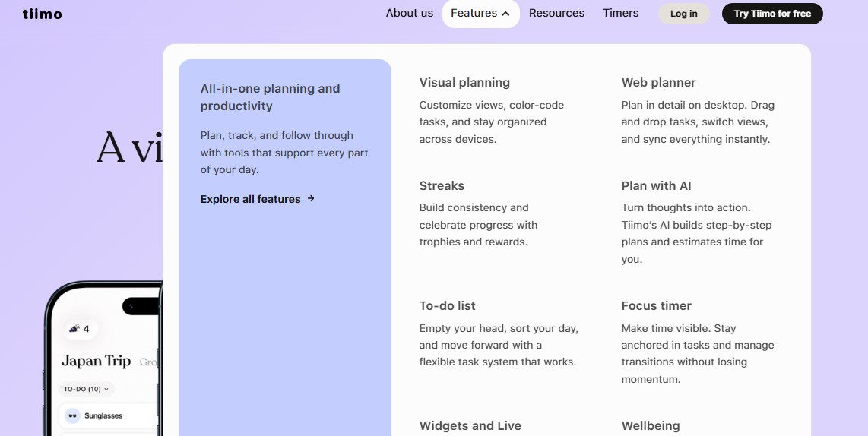Open the To-do list feature
This screenshot has width=868, height=436.
(447, 306)
